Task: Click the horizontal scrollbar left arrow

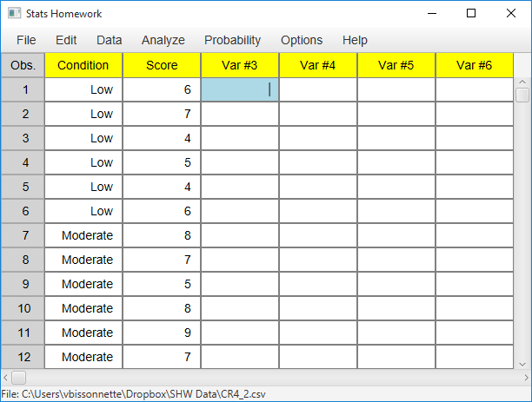Action: tap(5, 378)
